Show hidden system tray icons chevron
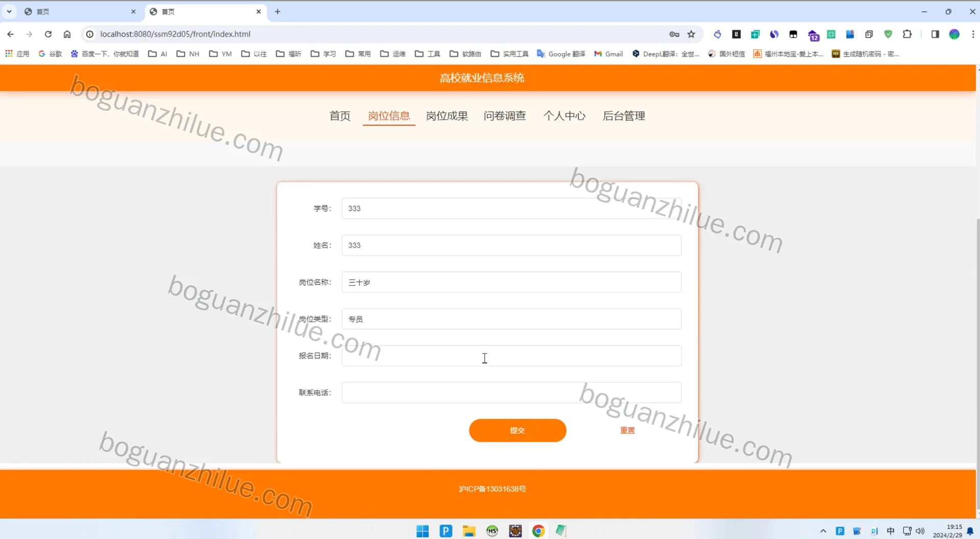Viewport: 980px width, 539px height. click(x=823, y=531)
